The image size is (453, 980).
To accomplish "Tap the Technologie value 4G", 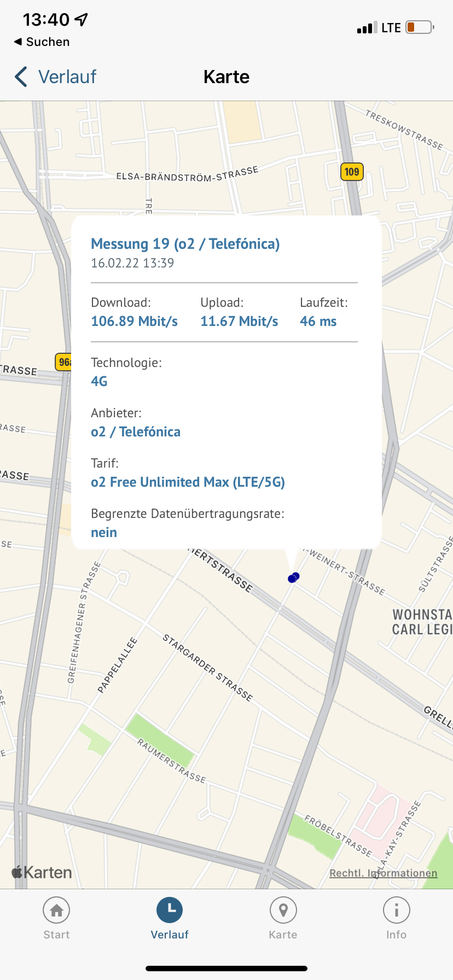I will 99,381.
